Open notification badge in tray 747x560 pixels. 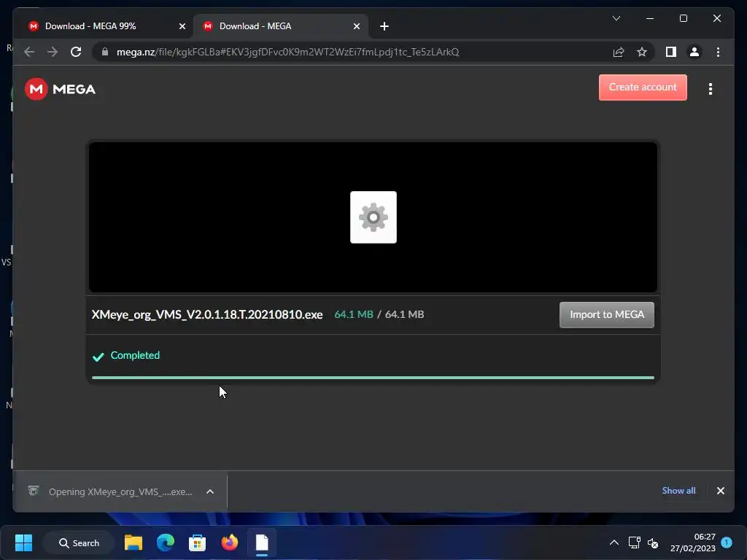click(x=727, y=542)
